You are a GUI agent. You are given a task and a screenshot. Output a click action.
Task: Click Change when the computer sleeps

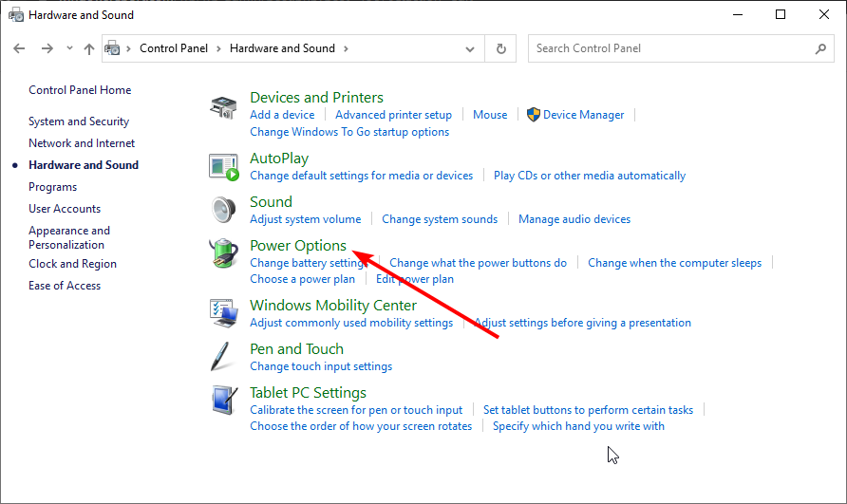click(675, 263)
